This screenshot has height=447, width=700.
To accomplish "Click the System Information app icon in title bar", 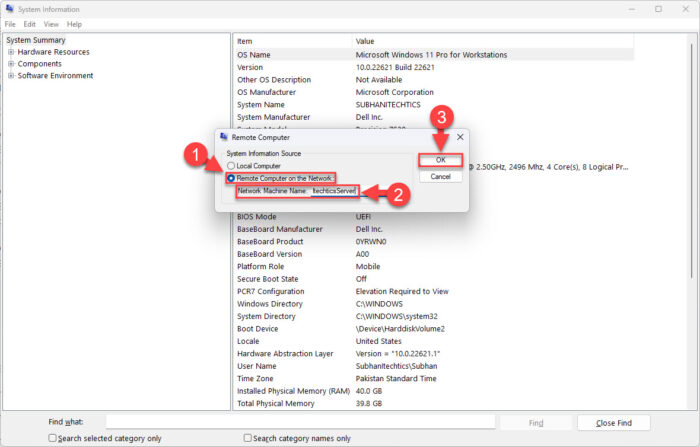I will pyautogui.click(x=10, y=8).
